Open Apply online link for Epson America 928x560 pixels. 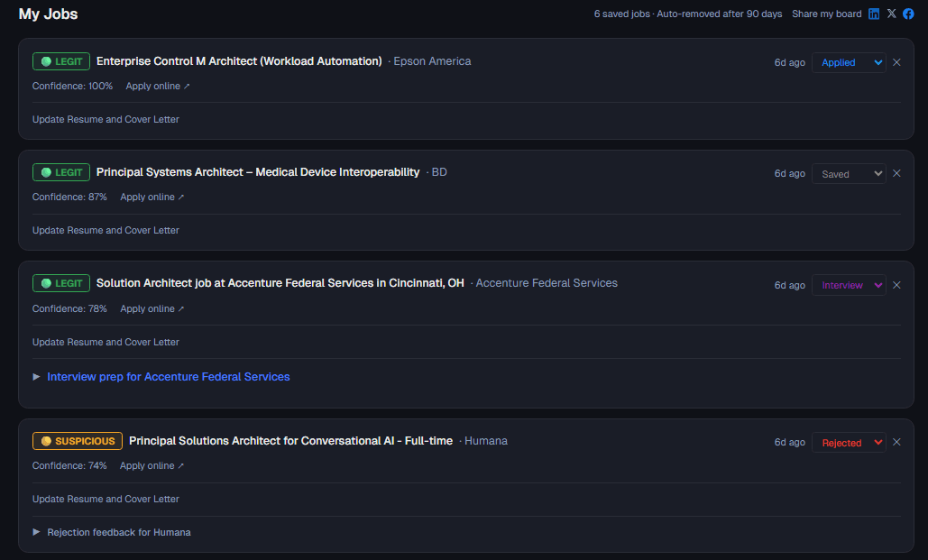pyautogui.click(x=158, y=86)
